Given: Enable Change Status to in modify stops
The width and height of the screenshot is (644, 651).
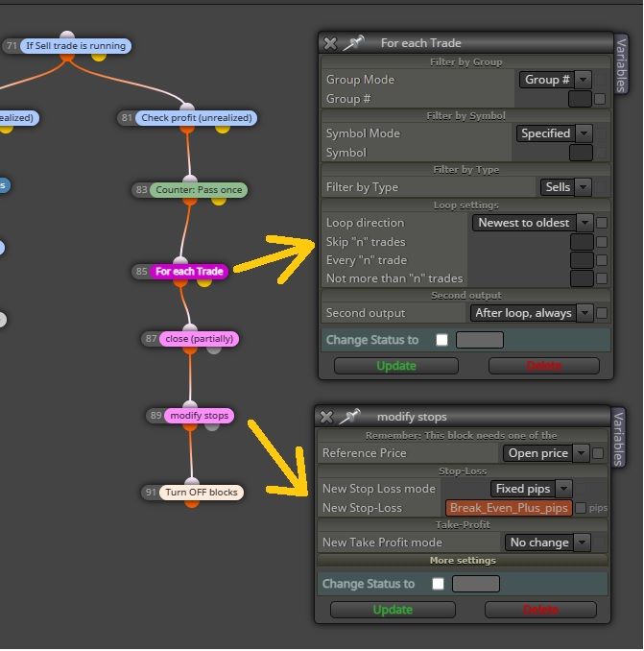Looking at the screenshot, I should [438, 584].
